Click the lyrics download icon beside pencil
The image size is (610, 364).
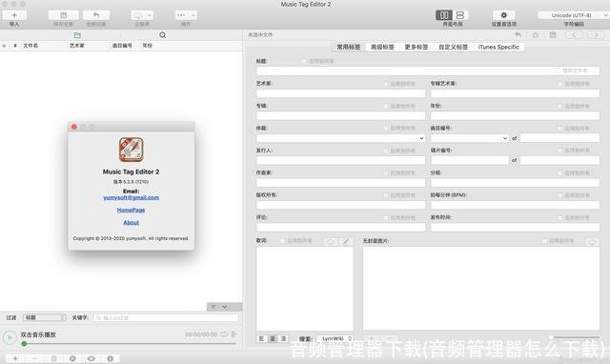331,241
